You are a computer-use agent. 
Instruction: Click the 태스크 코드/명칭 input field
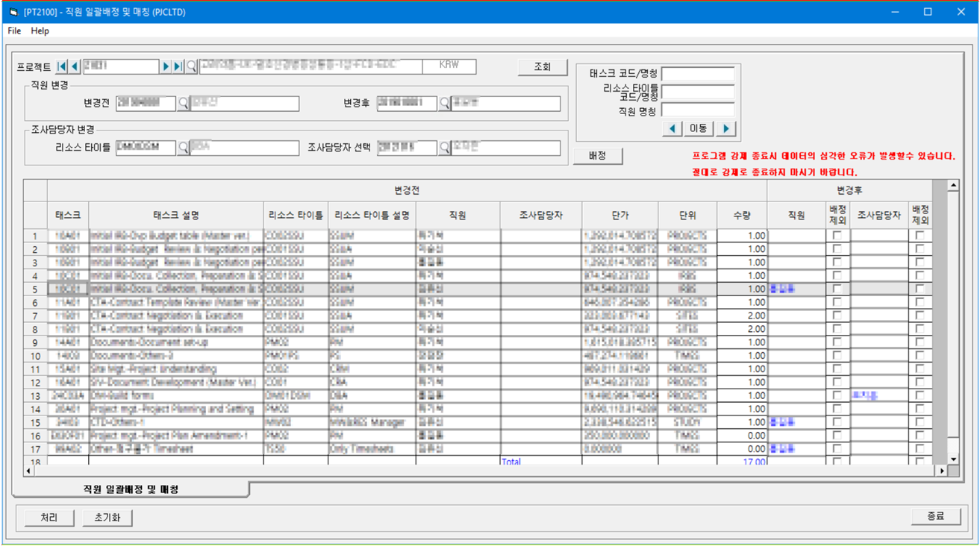[x=697, y=74]
